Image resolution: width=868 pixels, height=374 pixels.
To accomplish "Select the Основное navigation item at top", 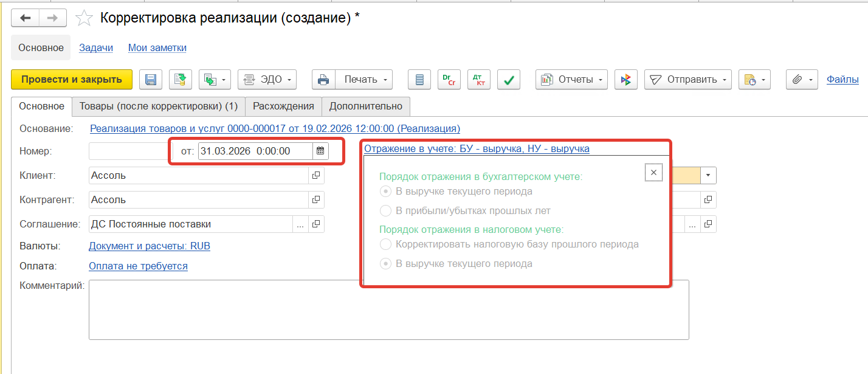I will click(x=41, y=47).
